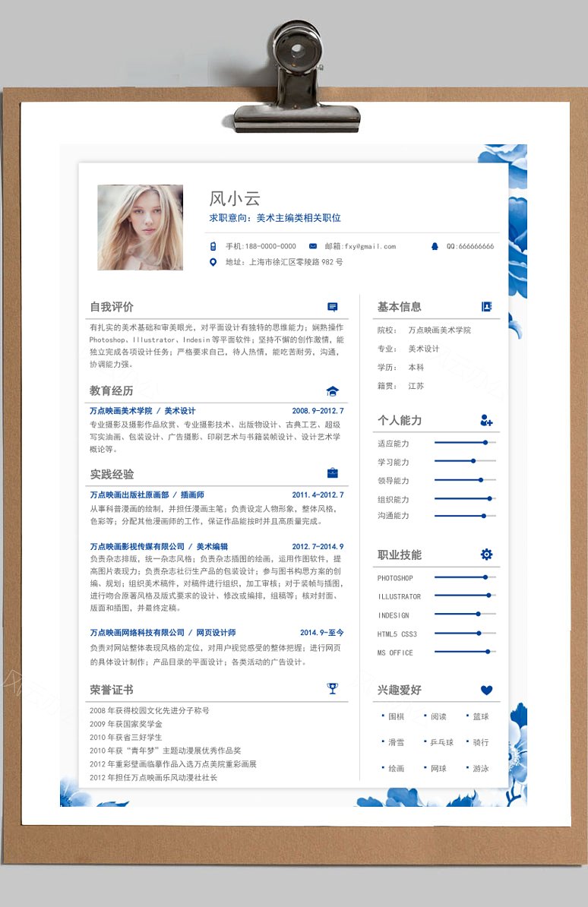The image size is (588, 907).
Task: Click date range 2011.4-2012.7
Action: coord(318,495)
